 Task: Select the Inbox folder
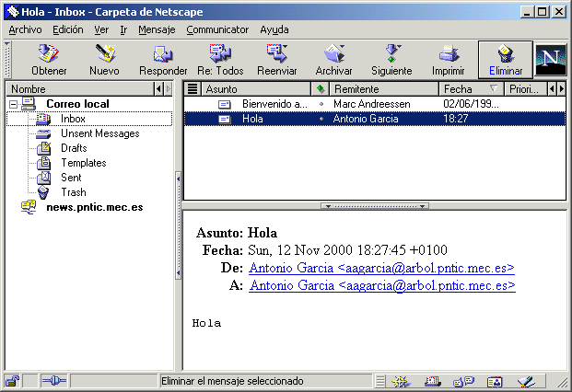[x=73, y=119]
